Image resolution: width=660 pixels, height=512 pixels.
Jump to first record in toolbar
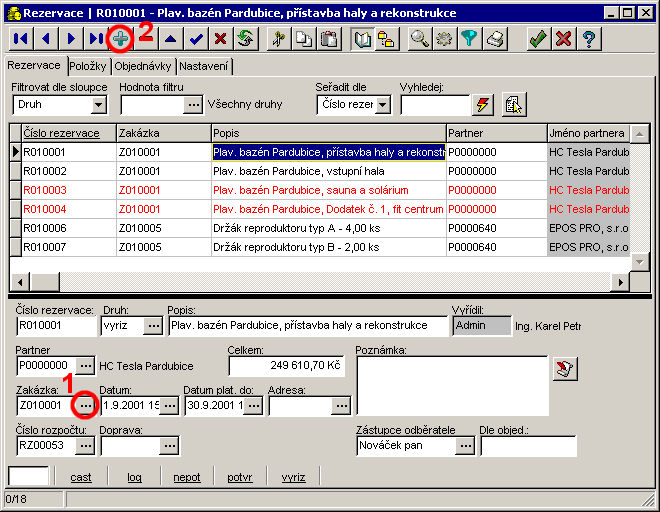[20, 39]
